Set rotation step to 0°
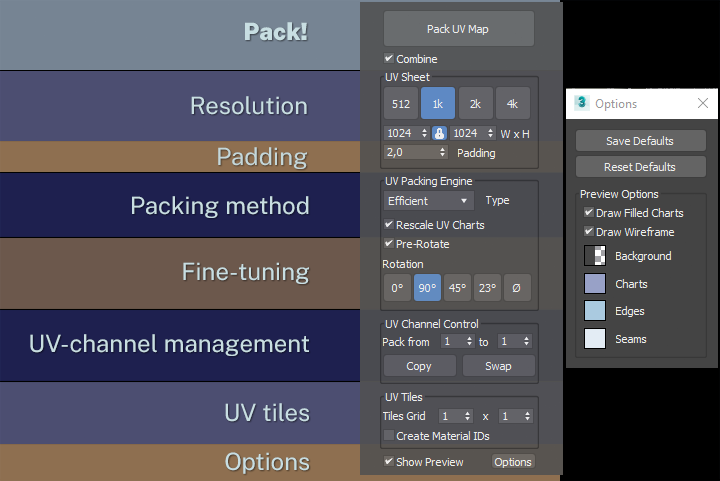This screenshot has height=481, width=720. (x=397, y=288)
